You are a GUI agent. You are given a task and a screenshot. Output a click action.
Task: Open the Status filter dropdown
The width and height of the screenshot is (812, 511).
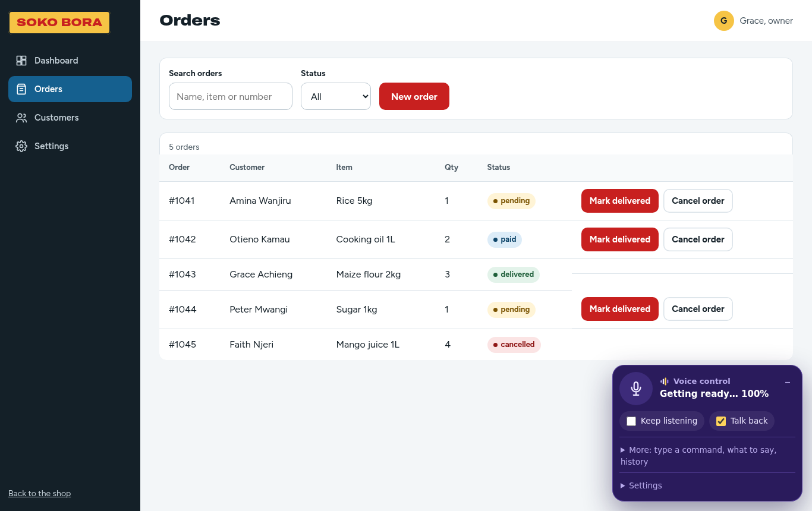336,96
